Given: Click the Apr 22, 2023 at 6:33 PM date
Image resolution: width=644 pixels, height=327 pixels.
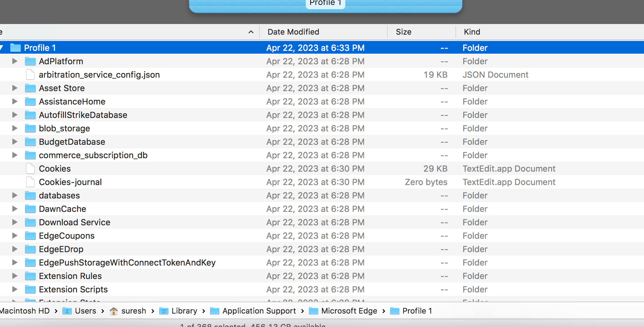Looking at the screenshot, I should [x=315, y=48].
